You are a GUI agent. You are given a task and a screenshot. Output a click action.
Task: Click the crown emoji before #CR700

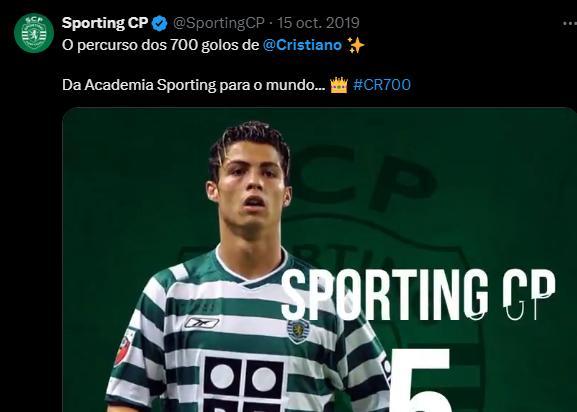click(x=339, y=85)
